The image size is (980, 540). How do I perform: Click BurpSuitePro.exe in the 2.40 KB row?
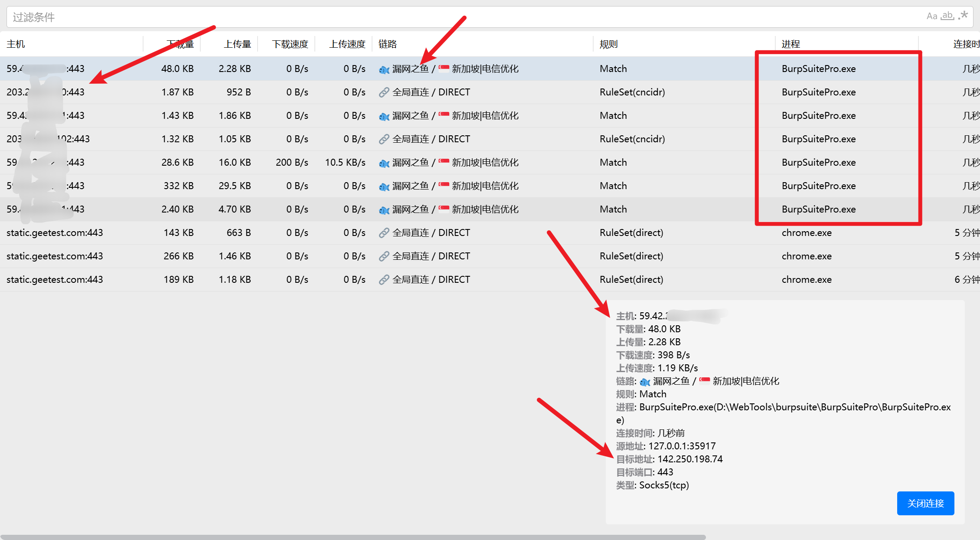pos(819,209)
